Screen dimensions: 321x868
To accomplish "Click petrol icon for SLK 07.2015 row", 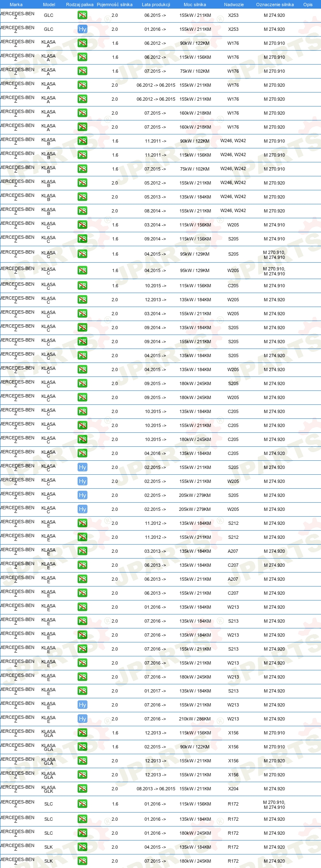I will coord(83,861).
